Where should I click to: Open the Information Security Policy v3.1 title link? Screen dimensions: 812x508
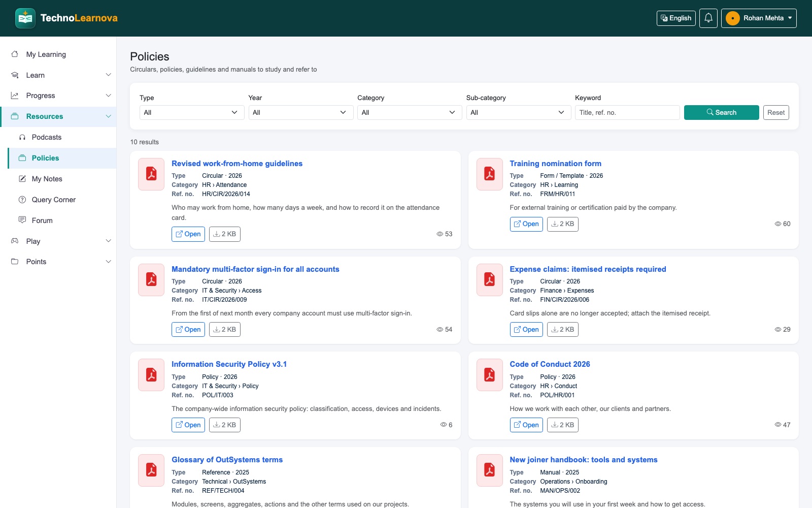(229, 364)
